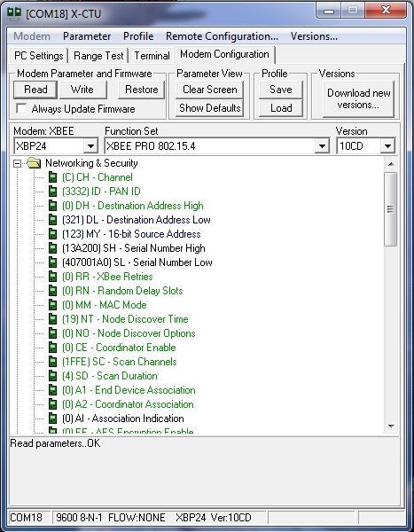Switch to the PC Settings tab
Image resolution: width=414 pixels, height=532 pixels.
click(39, 56)
